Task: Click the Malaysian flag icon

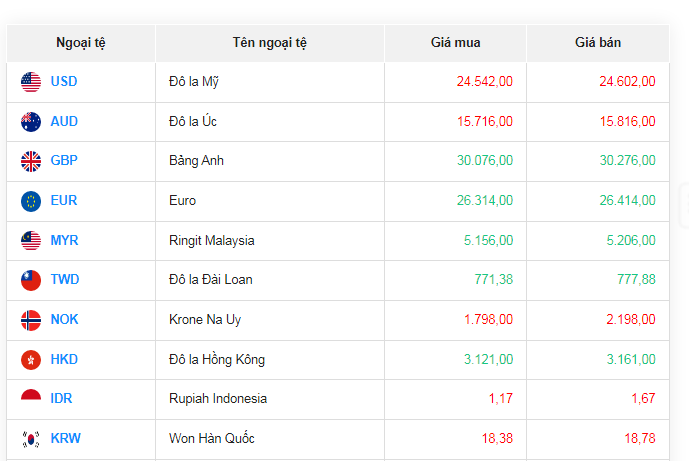Action: click(x=31, y=241)
